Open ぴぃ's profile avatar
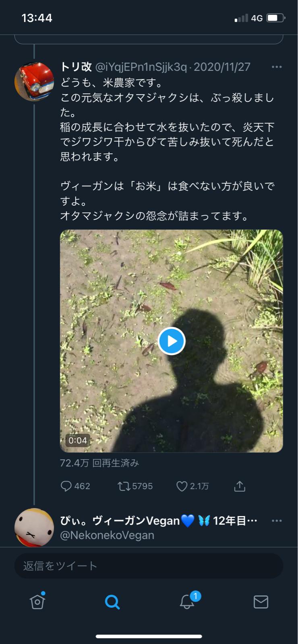 pos(34,527)
